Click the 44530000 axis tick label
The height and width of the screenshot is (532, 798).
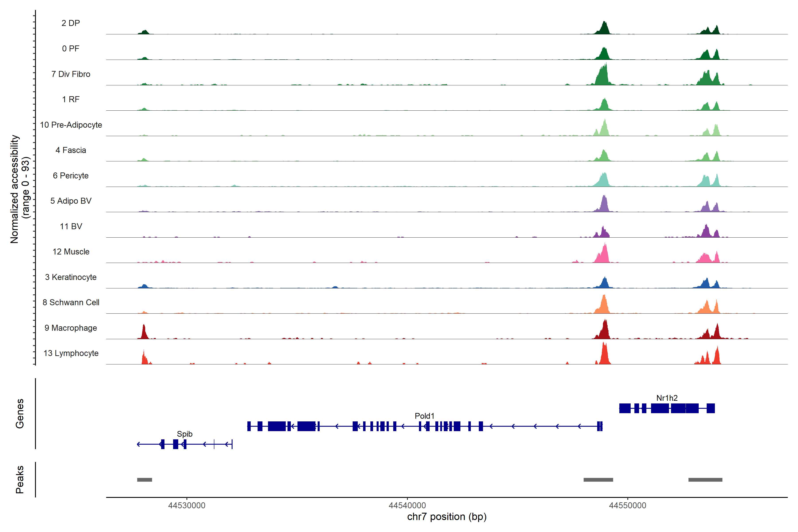coord(187,506)
